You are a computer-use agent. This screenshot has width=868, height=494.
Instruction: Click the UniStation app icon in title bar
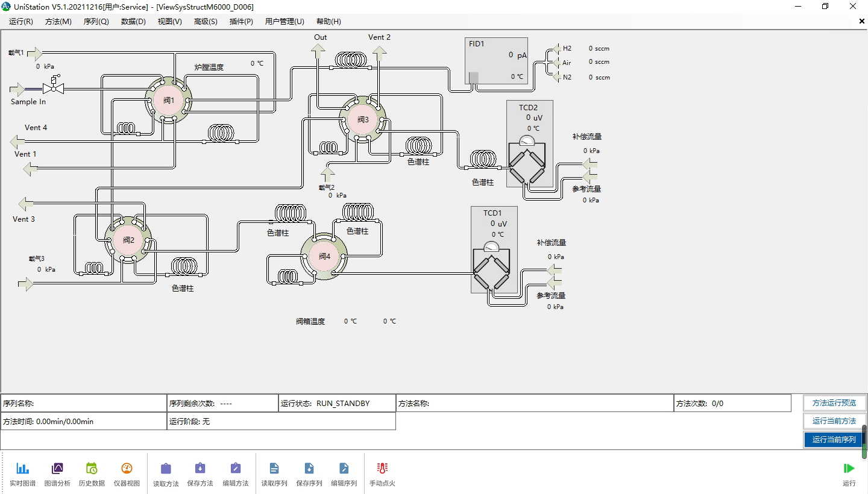(x=6, y=7)
